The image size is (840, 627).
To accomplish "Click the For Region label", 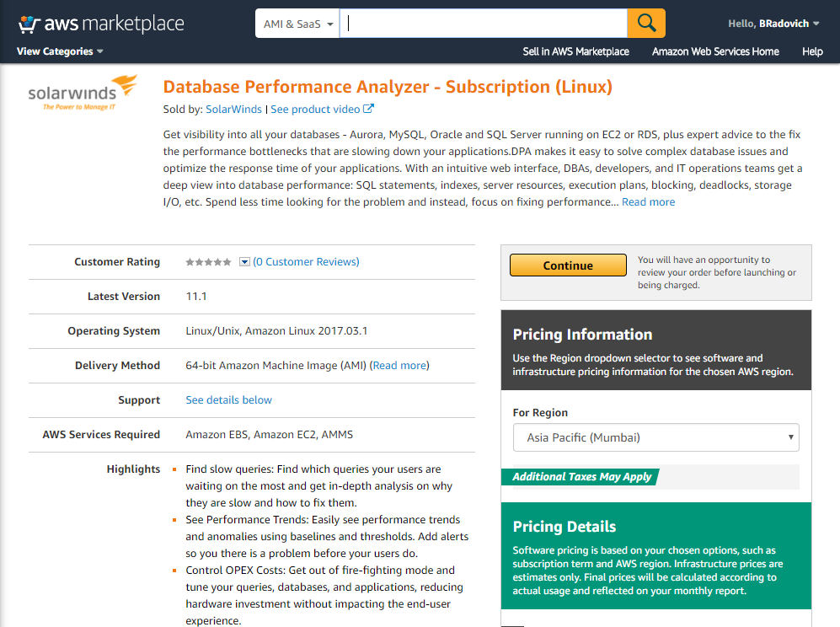I will [x=540, y=413].
